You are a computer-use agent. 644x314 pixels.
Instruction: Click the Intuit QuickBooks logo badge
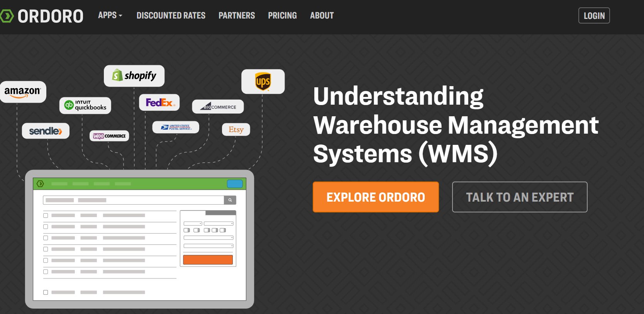85,105
